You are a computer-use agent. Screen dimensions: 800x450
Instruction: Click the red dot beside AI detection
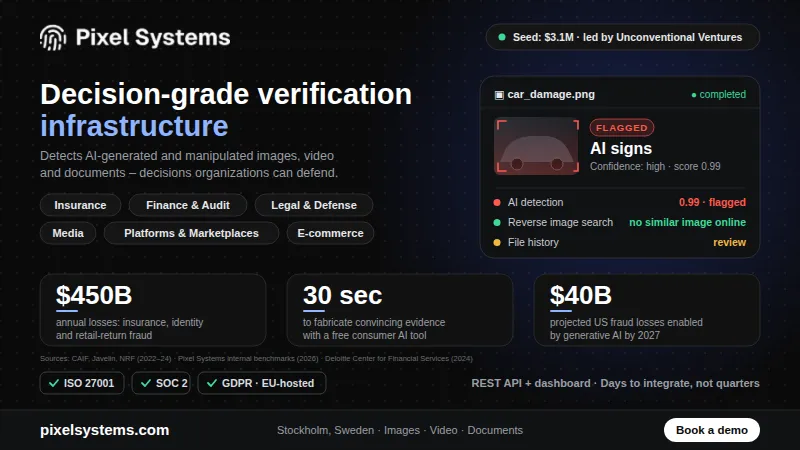pos(497,203)
